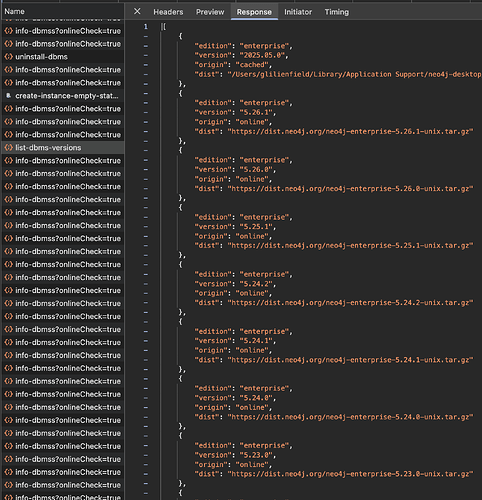Click the fetch icon beside uninstall-dbms
The width and height of the screenshot is (482, 500).
[8, 57]
